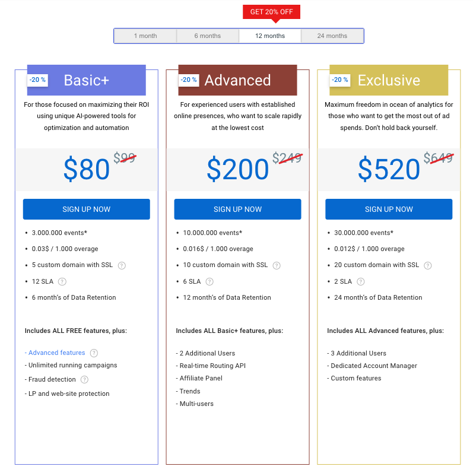Click the -20% badge on Exclusive plan
Screen dimensions: 473x476
coord(340,80)
